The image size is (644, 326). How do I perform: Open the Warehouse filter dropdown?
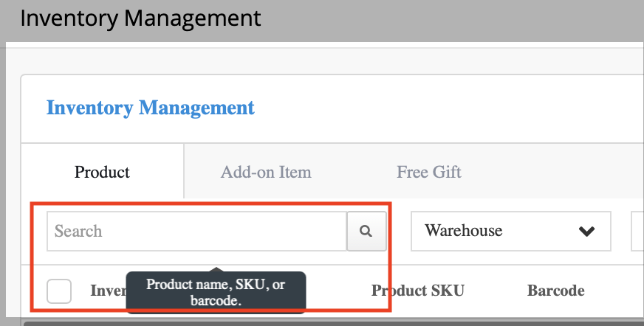(x=511, y=232)
